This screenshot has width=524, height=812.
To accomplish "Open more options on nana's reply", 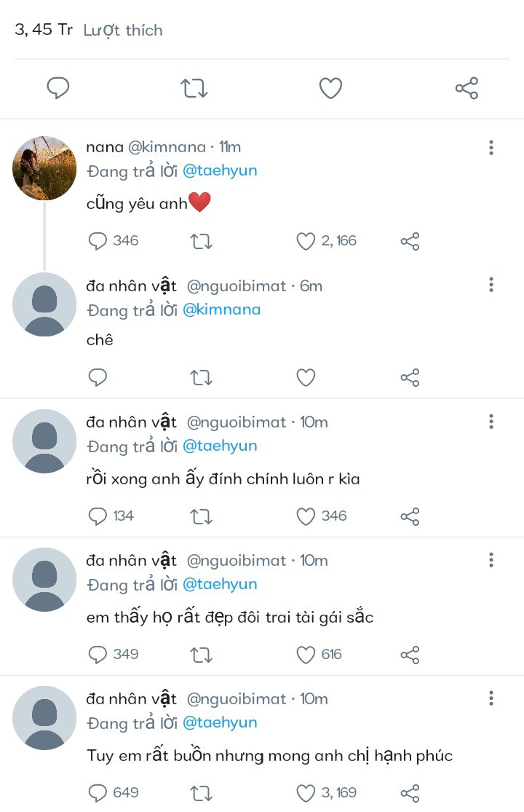I will point(491,148).
